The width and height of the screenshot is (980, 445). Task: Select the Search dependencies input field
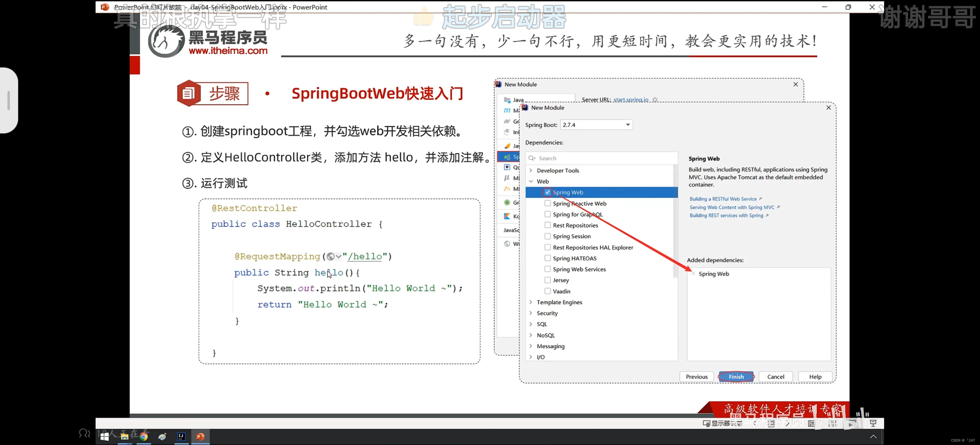[x=601, y=158]
